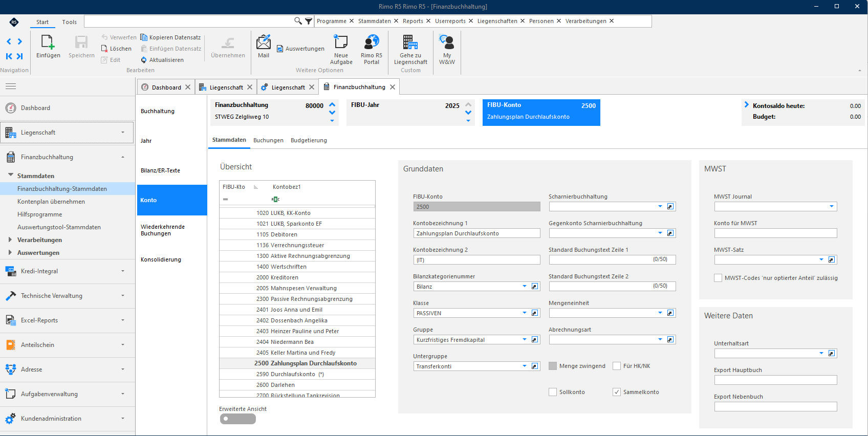Image resolution: width=868 pixels, height=436 pixels.
Task: Toggle the Menge zwingend checkbox
Action: pyautogui.click(x=553, y=366)
